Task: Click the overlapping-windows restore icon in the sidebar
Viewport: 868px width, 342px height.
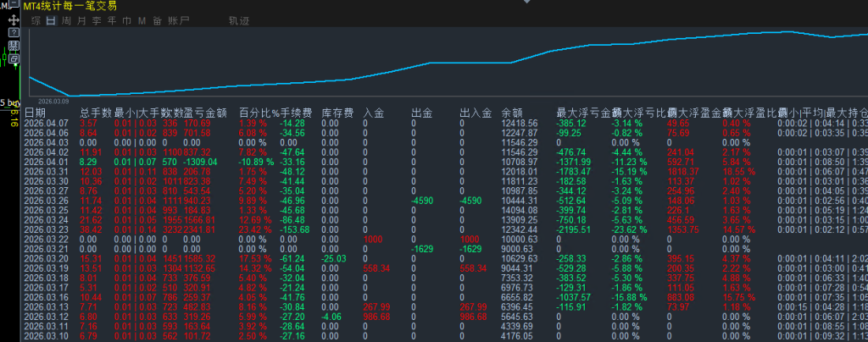Action: click(14, 58)
